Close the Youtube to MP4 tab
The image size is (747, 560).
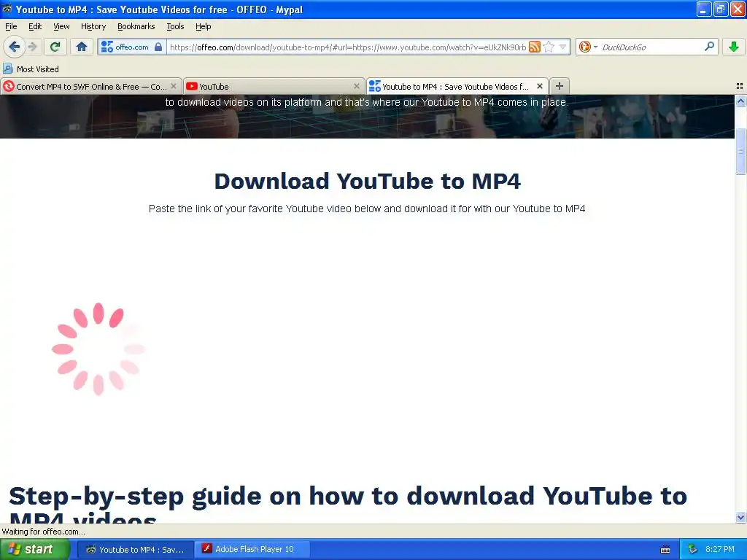(x=539, y=86)
